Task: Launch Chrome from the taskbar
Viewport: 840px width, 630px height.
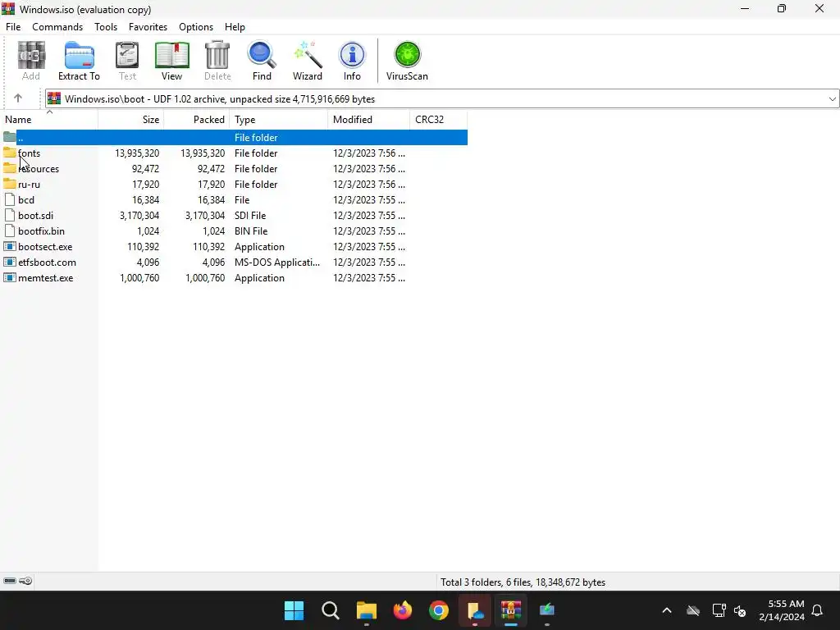Action: (439, 610)
